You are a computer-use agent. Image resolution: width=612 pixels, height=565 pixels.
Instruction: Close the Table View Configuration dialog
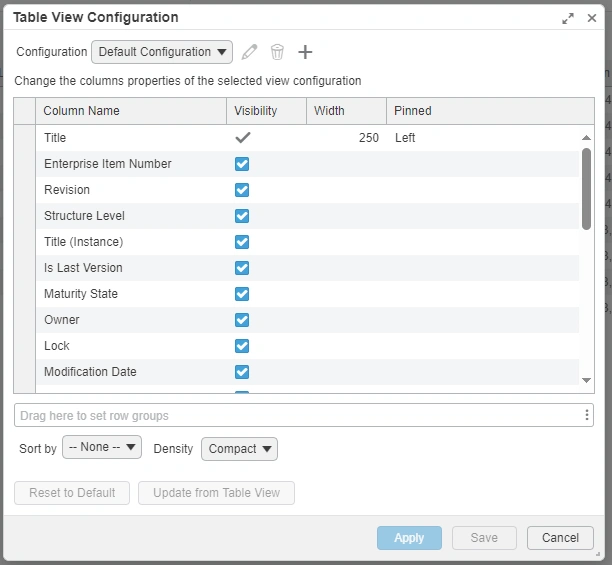(x=592, y=18)
